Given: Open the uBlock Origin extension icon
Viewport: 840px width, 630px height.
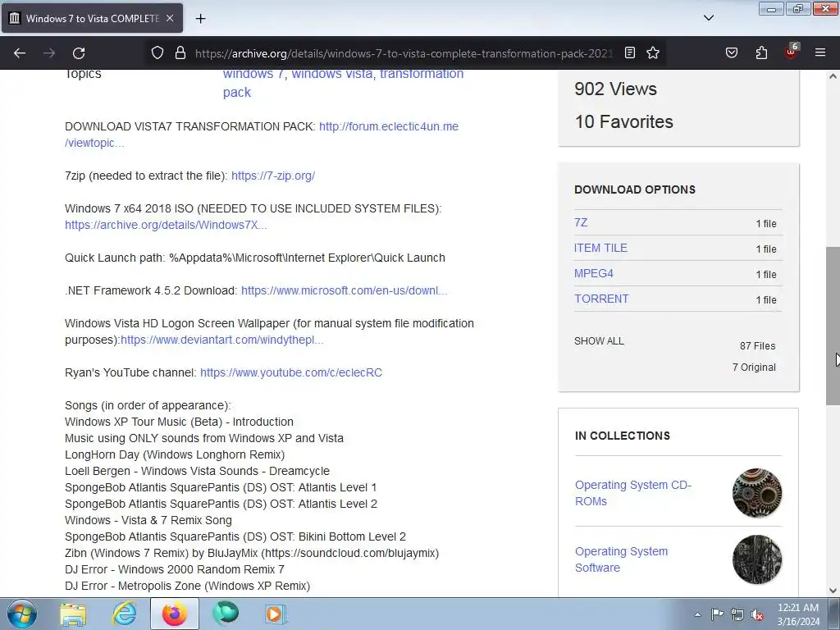Looking at the screenshot, I should pos(792,52).
